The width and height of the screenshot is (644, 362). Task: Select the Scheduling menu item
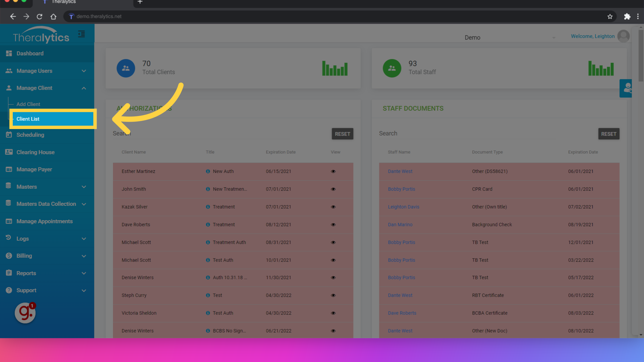(30, 135)
